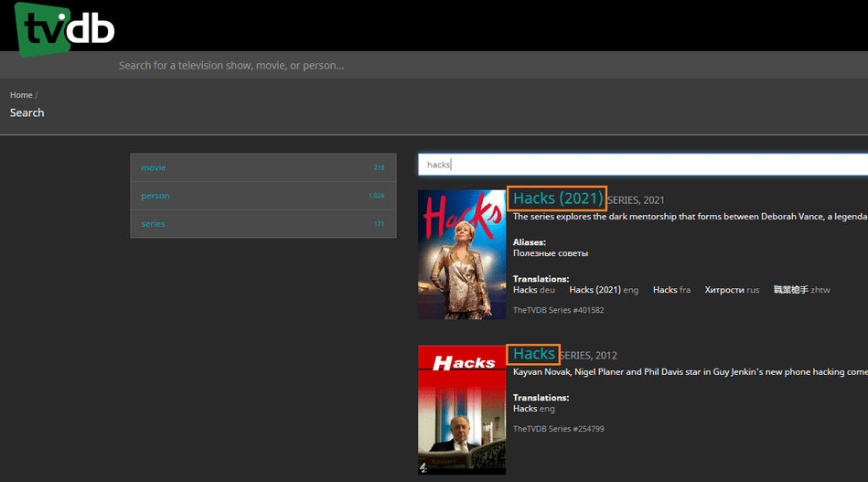Screen dimensions: 868x482
Task: Click the search field containing hacks
Action: [x=643, y=165]
